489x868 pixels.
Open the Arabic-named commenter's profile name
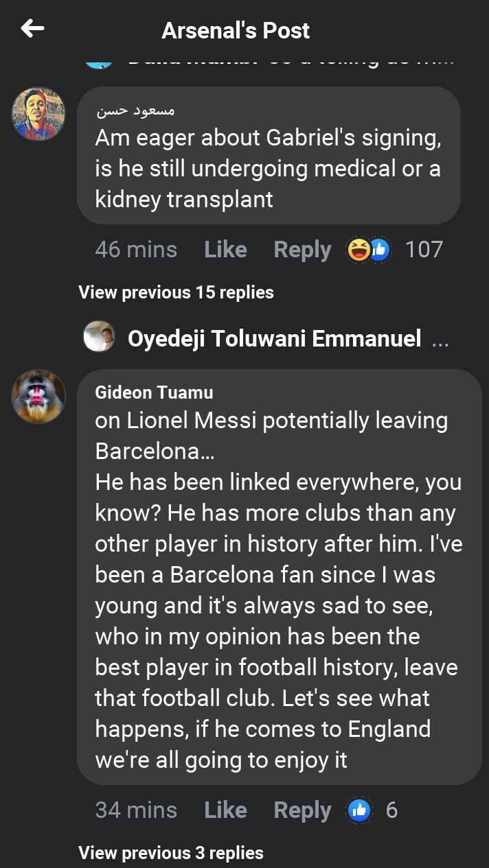(x=135, y=110)
